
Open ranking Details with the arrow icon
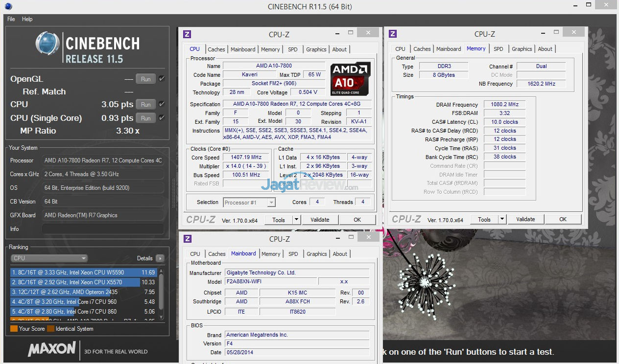point(160,258)
